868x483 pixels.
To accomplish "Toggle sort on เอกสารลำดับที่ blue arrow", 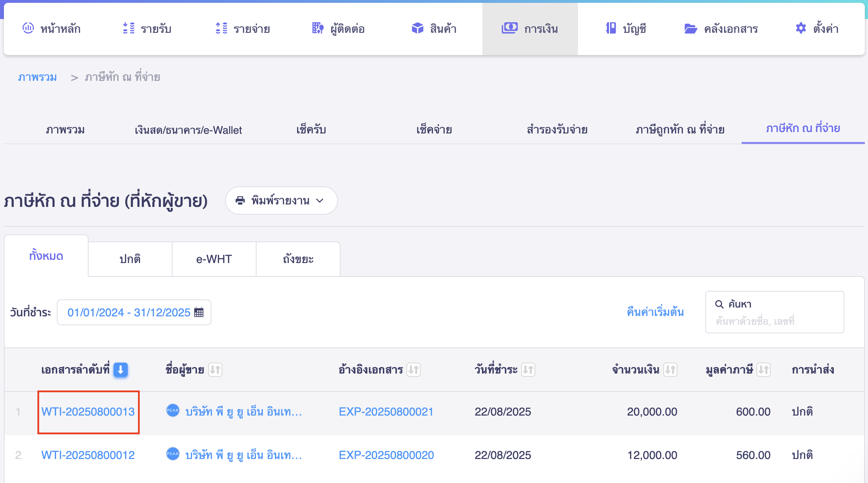I will pyautogui.click(x=121, y=370).
